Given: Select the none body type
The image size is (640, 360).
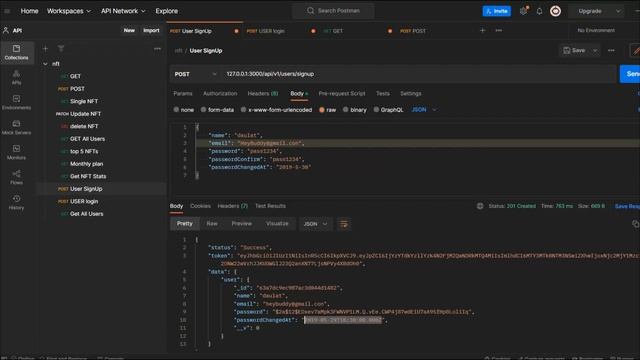Looking at the screenshot, I should (x=184, y=110).
